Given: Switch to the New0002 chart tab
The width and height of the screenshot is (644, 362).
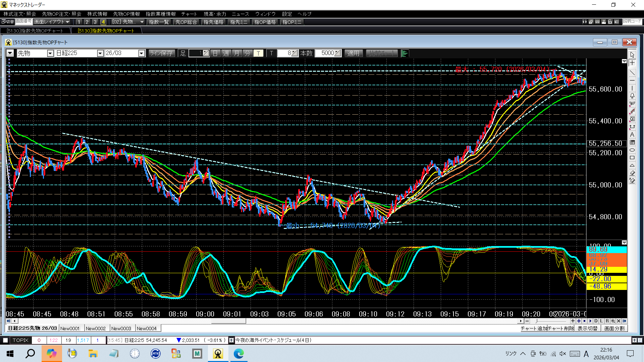Looking at the screenshot, I should point(96,328).
